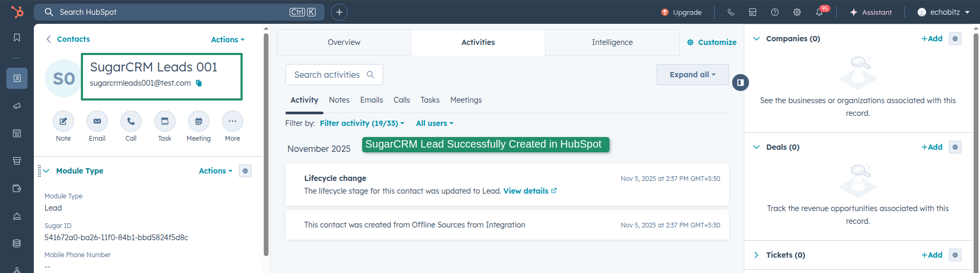
Task: Open Filter activity (19/33) dropdown
Action: point(362,123)
